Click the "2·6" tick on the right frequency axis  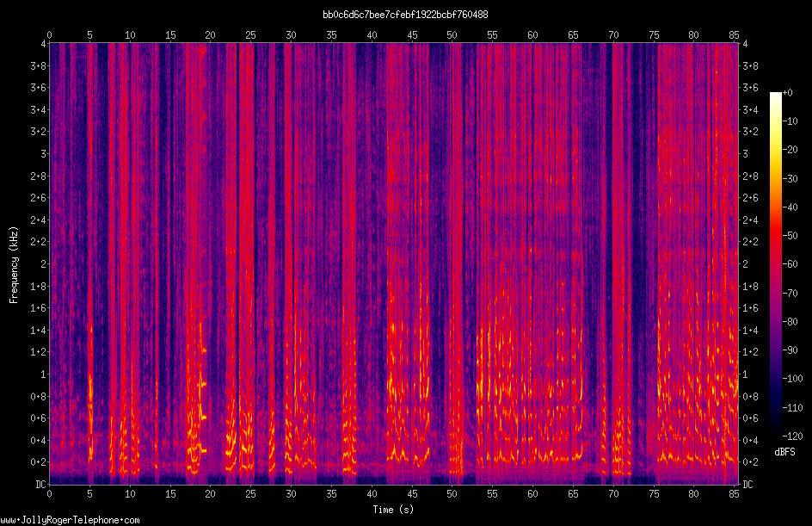[x=750, y=198]
